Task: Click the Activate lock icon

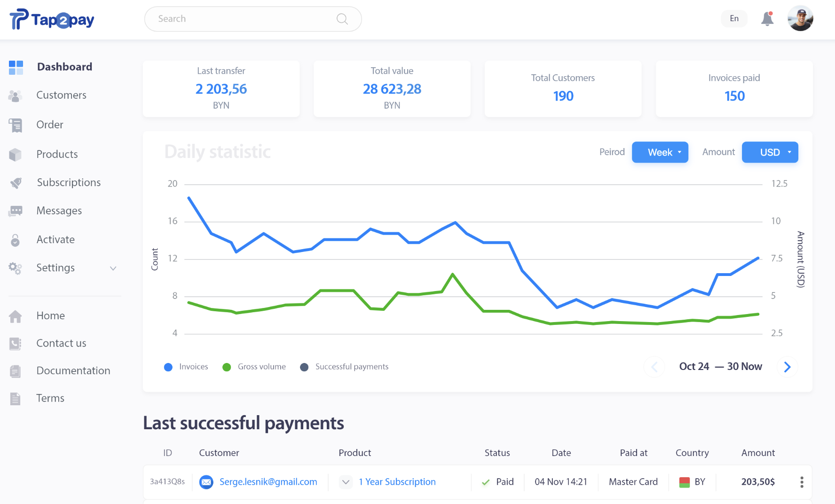Action: click(x=16, y=240)
